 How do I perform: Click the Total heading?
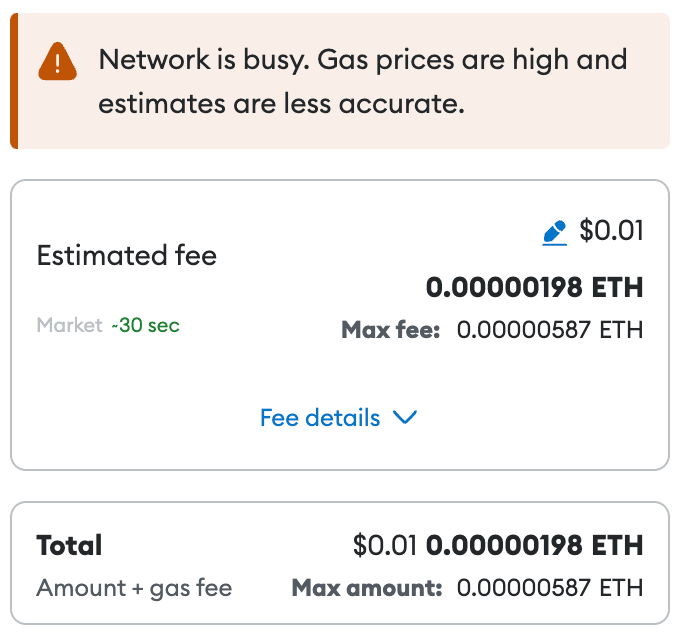tap(69, 545)
